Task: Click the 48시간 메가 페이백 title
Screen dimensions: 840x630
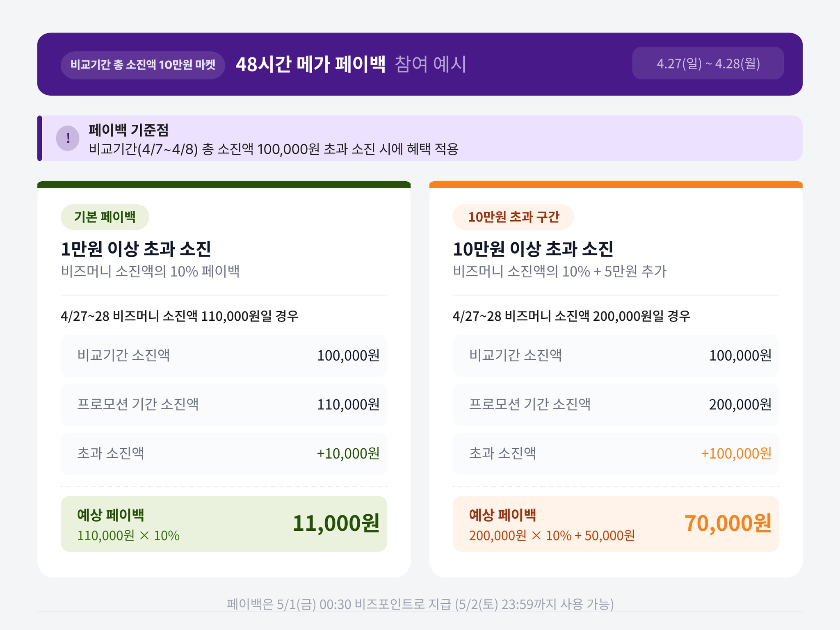Action: [x=310, y=64]
